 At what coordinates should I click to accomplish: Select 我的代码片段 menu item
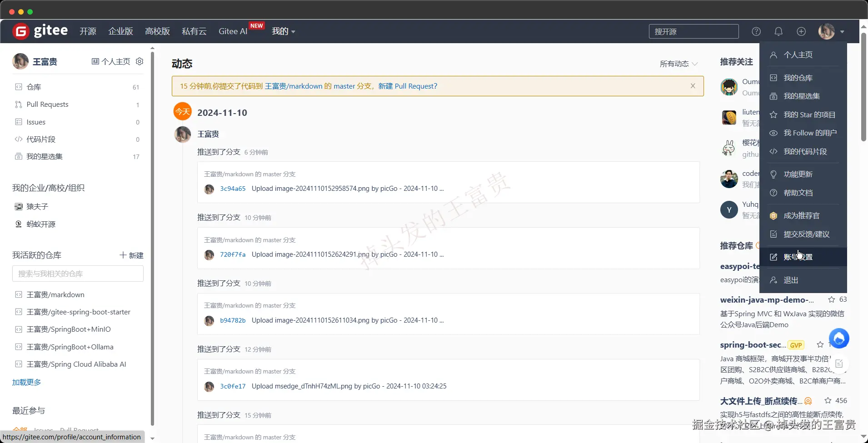(x=803, y=151)
